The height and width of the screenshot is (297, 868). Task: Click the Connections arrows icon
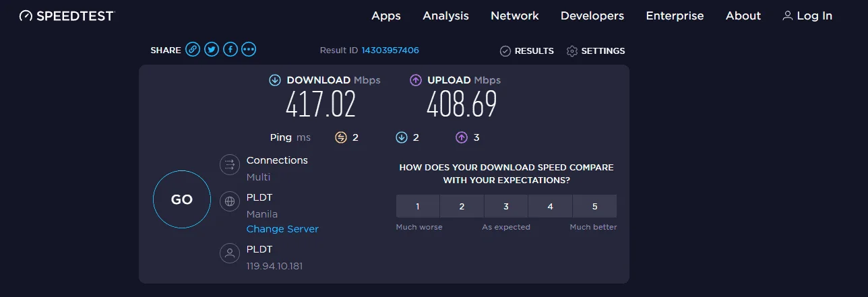point(230,164)
